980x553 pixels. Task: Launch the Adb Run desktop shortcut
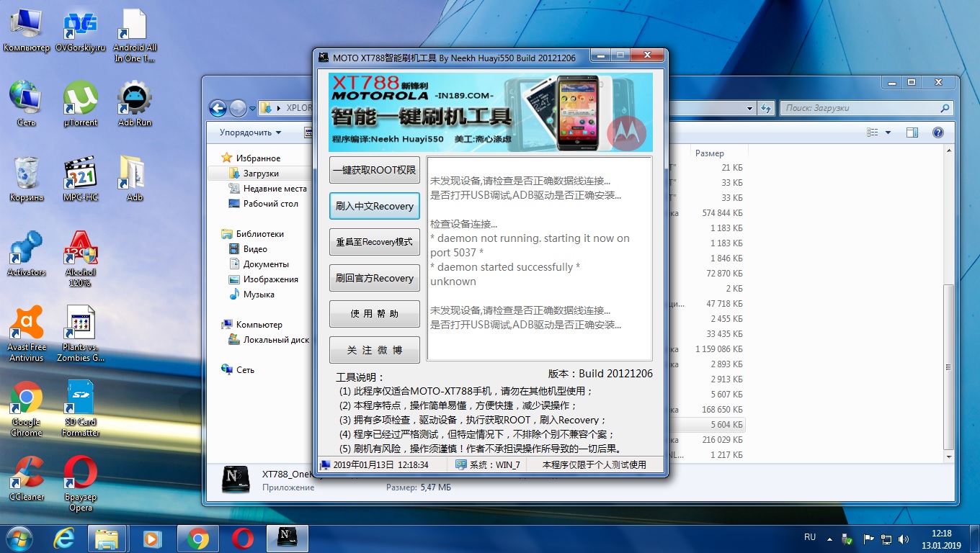pos(135,104)
